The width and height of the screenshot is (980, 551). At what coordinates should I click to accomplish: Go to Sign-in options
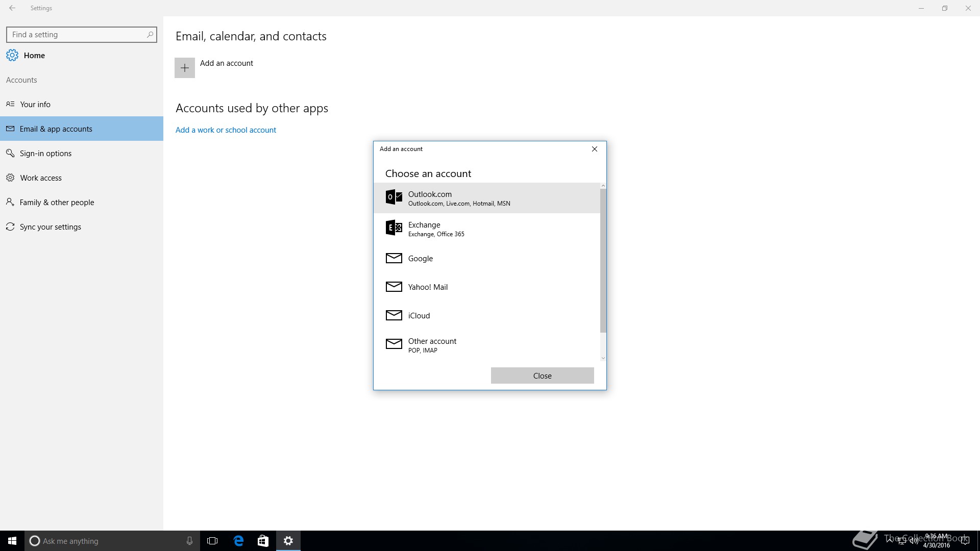pyautogui.click(x=82, y=153)
